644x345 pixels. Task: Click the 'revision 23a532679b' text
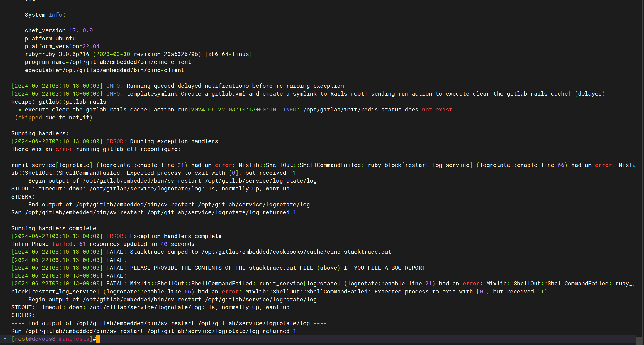point(166,54)
